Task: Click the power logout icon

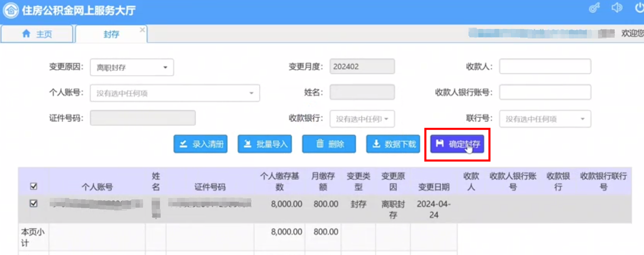Action: click(x=639, y=8)
